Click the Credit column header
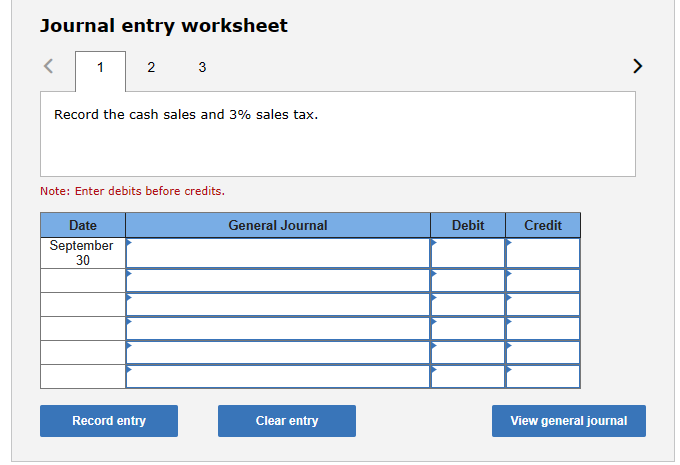 click(543, 225)
